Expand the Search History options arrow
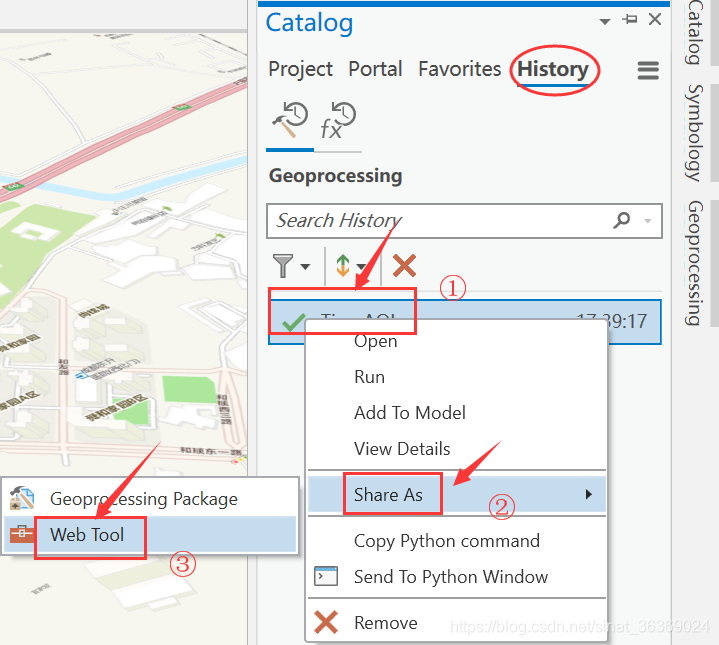 click(648, 221)
